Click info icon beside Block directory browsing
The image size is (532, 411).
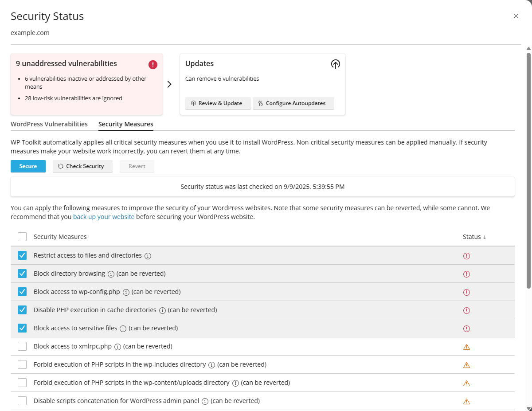click(111, 274)
